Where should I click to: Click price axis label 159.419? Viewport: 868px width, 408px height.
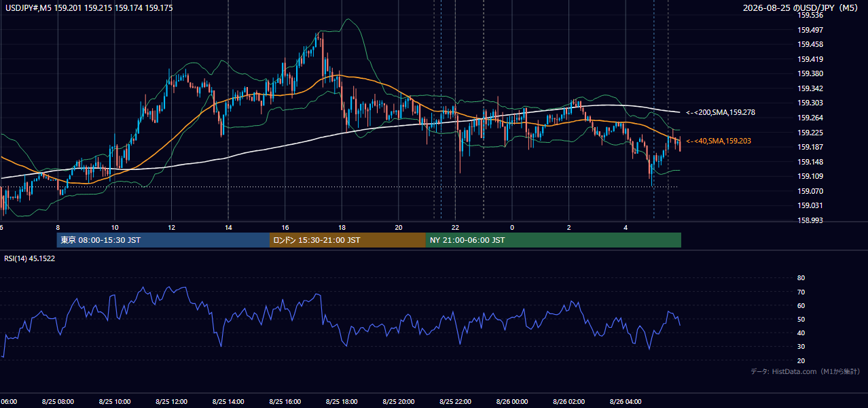point(810,59)
